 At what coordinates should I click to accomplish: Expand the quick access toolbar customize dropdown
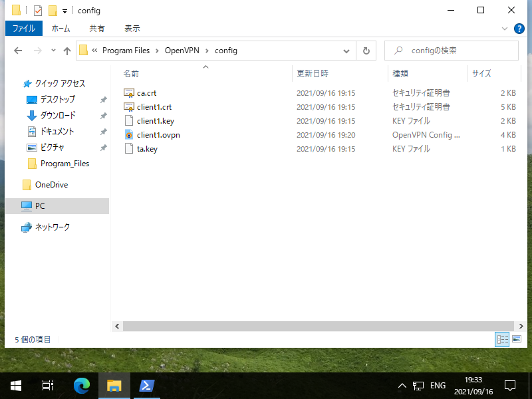pos(64,10)
